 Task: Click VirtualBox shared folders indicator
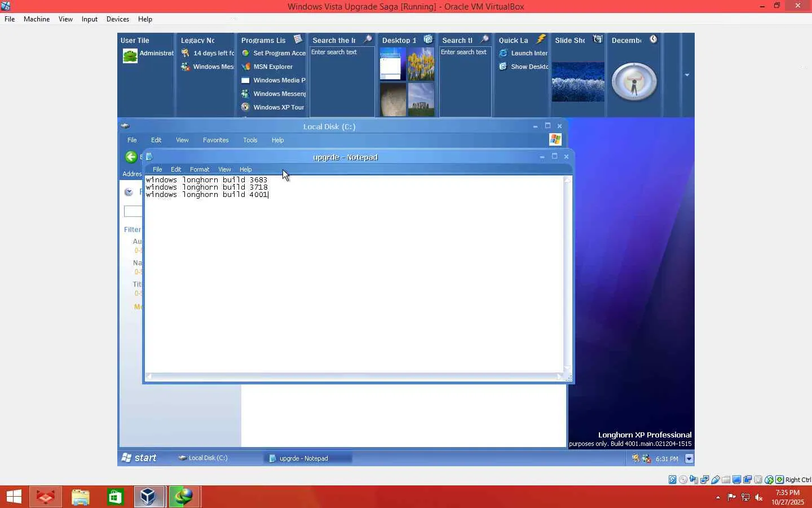pos(726,480)
